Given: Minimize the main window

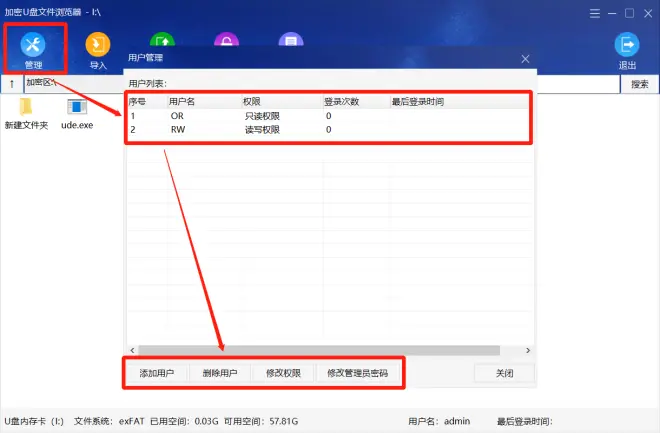Looking at the screenshot, I should (x=612, y=13).
